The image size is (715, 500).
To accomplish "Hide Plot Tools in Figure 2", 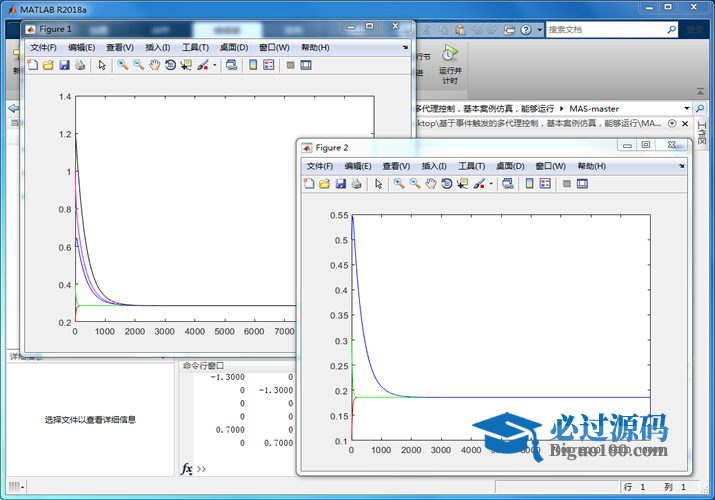I will point(567,184).
